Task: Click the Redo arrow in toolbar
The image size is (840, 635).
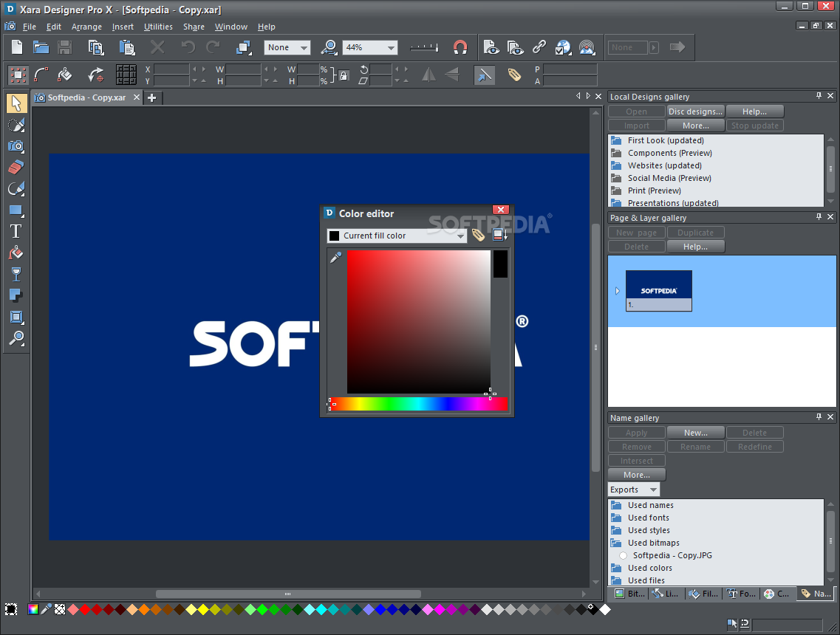Action: (x=214, y=47)
